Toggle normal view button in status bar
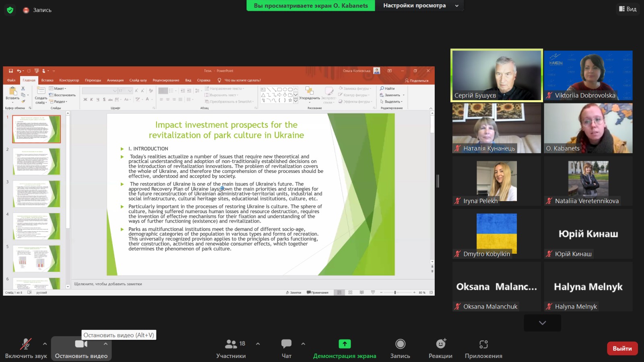The width and height of the screenshot is (644, 362). click(x=339, y=292)
